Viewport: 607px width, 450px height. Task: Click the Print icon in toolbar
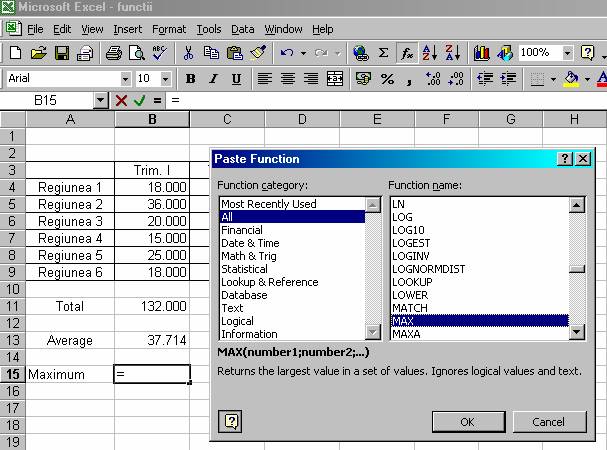113,53
